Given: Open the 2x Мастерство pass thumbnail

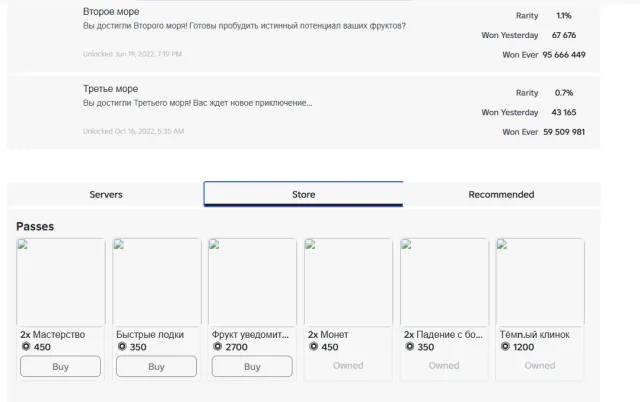Looking at the screenshot, I should [x=60, y=282].
